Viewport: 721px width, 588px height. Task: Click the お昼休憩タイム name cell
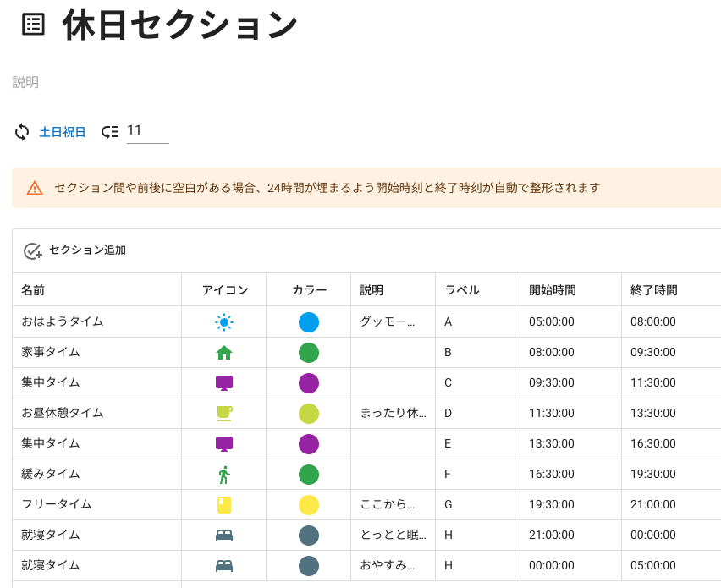pyautogui.click(x=97, y=413)
